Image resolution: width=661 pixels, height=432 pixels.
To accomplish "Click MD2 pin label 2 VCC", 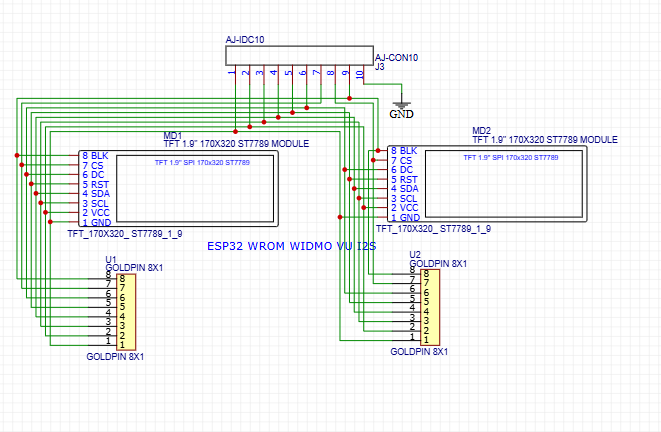I will pyautogui.click(x=405, y=208).
